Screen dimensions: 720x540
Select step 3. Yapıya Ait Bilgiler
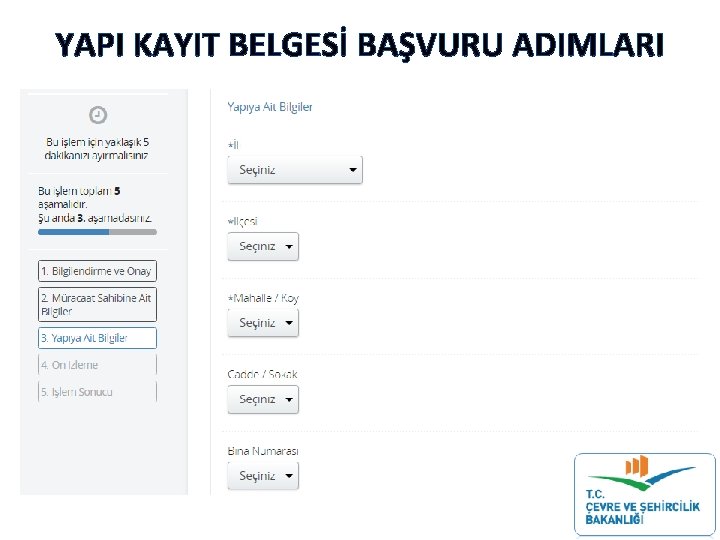tap(97, 338)
